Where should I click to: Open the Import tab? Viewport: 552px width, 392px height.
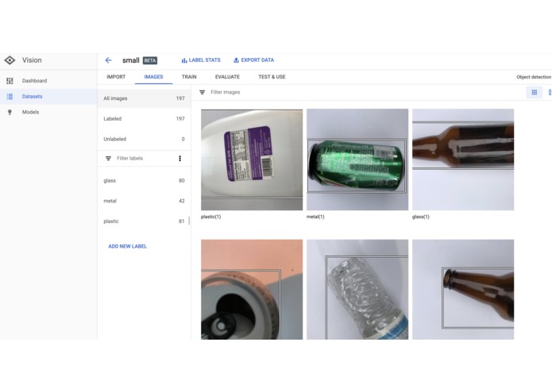(x=116, y=77)
